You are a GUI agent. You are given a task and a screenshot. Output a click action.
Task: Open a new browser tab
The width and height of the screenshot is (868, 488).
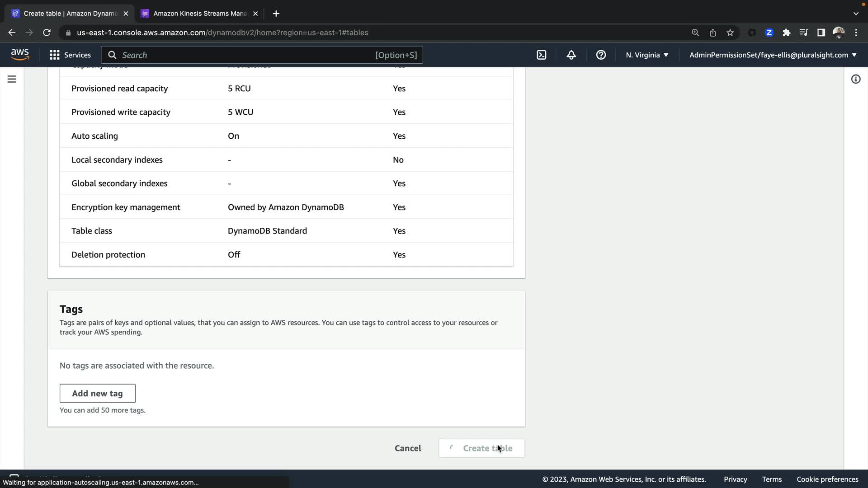(276, 14)
